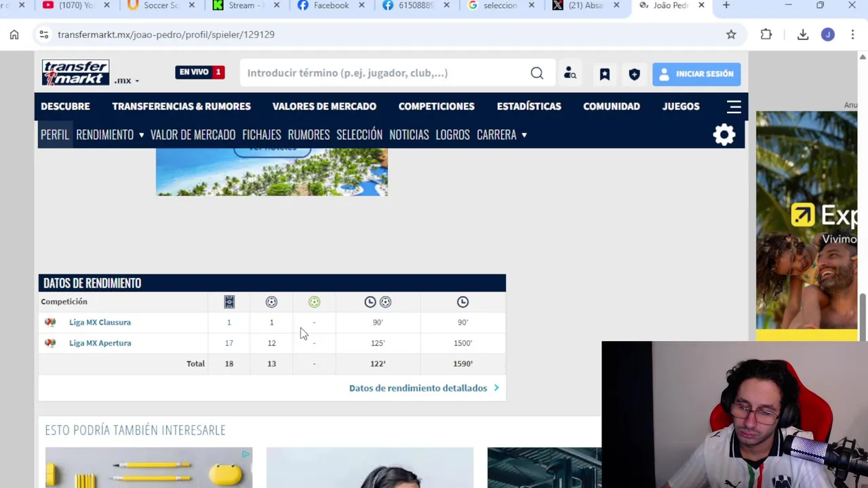Open DESCUBRE menu
Image resolution: width=868 pixels, height=488 pixels.
65,106
